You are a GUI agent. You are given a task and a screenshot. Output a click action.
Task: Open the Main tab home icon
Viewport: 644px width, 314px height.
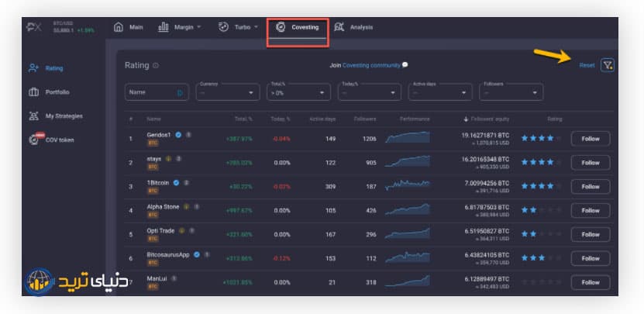coord(119,27)
